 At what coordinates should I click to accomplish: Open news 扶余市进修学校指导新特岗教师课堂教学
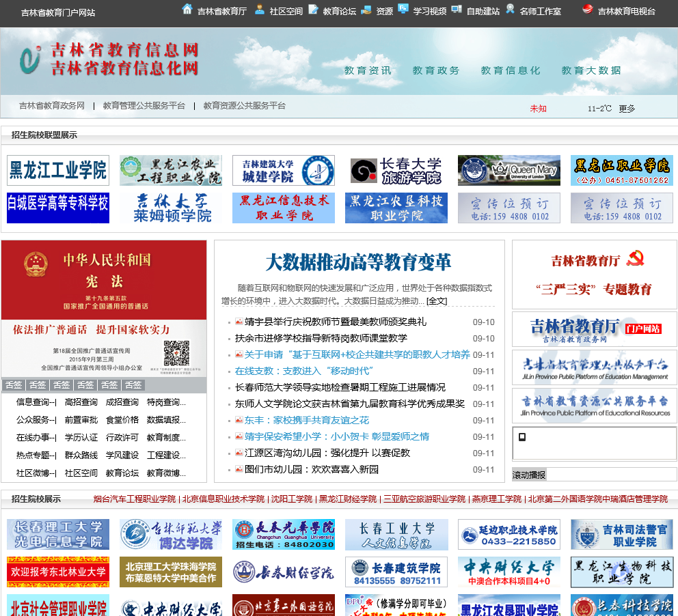(321, 338)
